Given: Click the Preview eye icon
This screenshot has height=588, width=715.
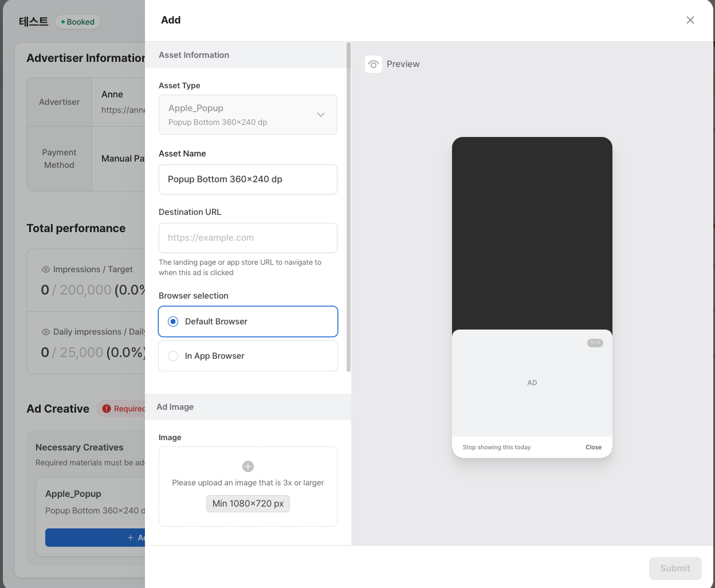Looking at the screenshot, I should [x=374, y=64].
